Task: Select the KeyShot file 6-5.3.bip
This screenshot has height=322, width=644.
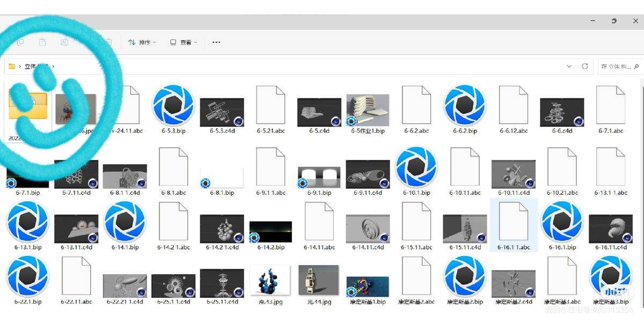Action: click(x=173, y=109)
